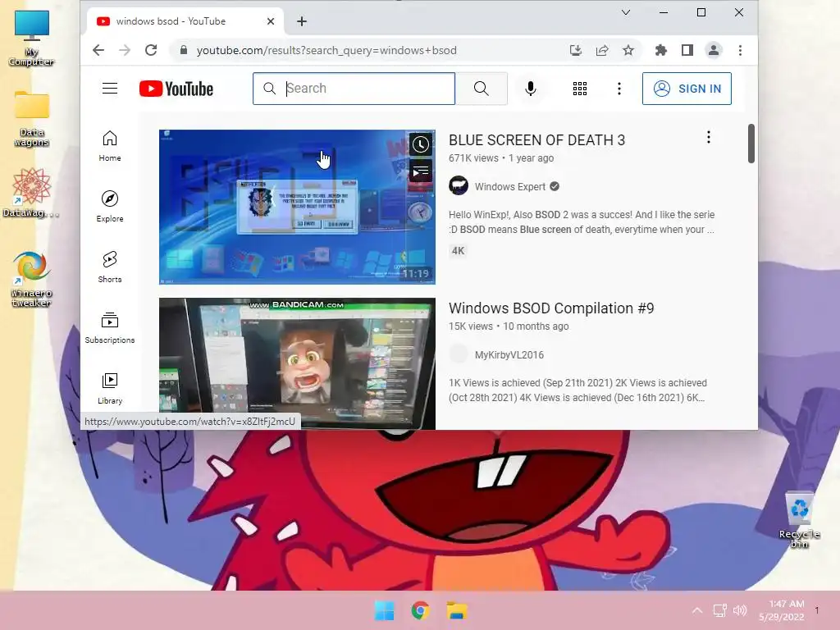Viewport: 840px width, 630px height.
Task: Open YouTube settings three-dot menu
Action: click(x=619, y=89)
